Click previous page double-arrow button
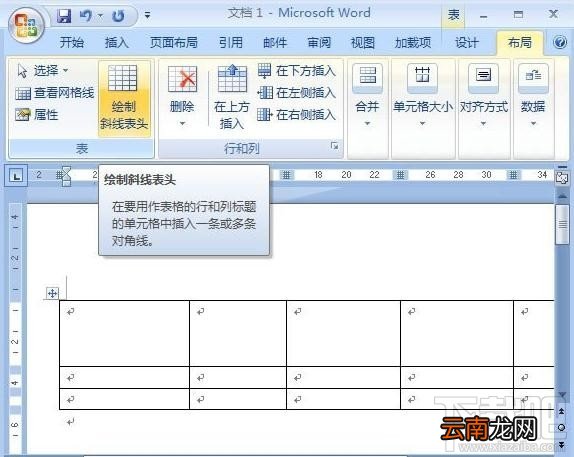The width and height of the screenshot is (574, 457). tap(561, 411)
